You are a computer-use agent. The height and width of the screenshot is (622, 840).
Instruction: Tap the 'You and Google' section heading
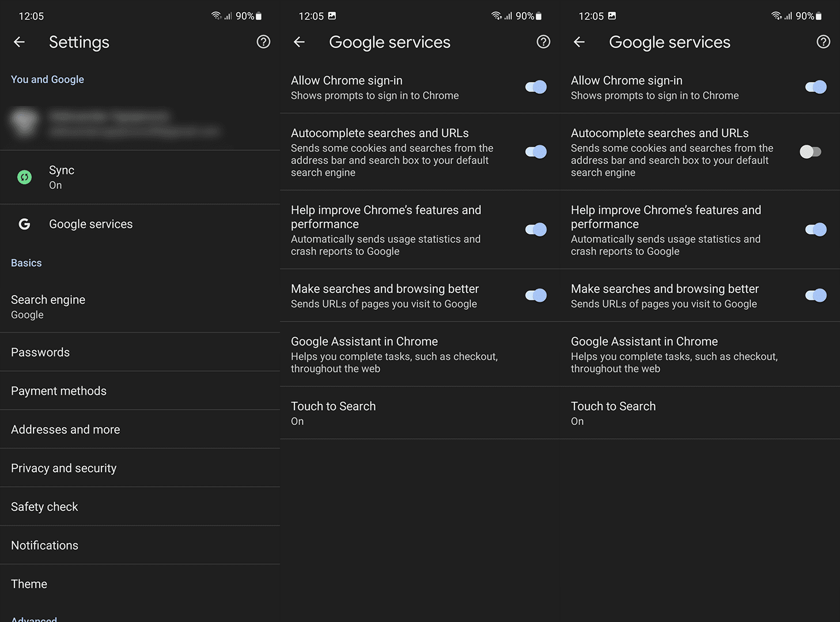tap(47, 79)
